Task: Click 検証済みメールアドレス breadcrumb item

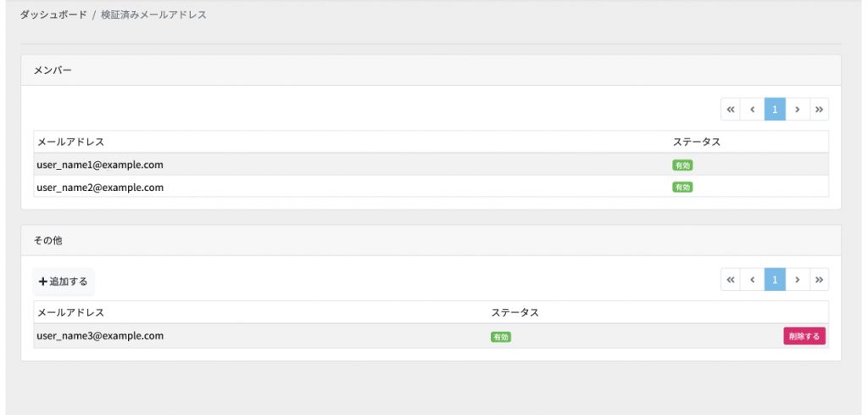Action: coord(153,15)
